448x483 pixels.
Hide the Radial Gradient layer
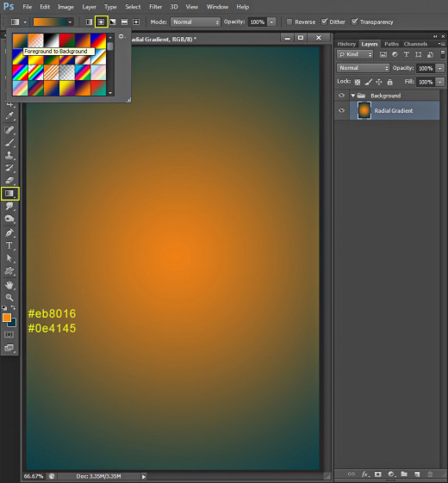(x=342, y=110)
